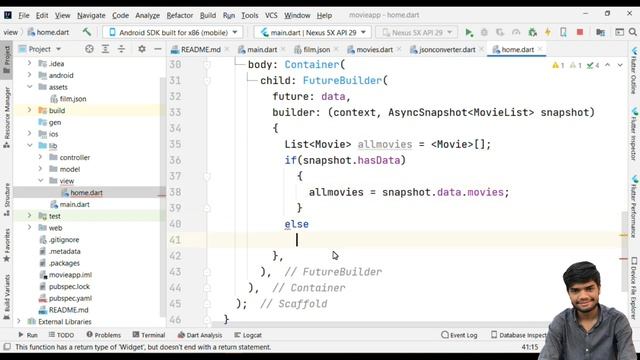Open the Run tool window
Viewport: 640px width, 360px height.
coord(28,335)
